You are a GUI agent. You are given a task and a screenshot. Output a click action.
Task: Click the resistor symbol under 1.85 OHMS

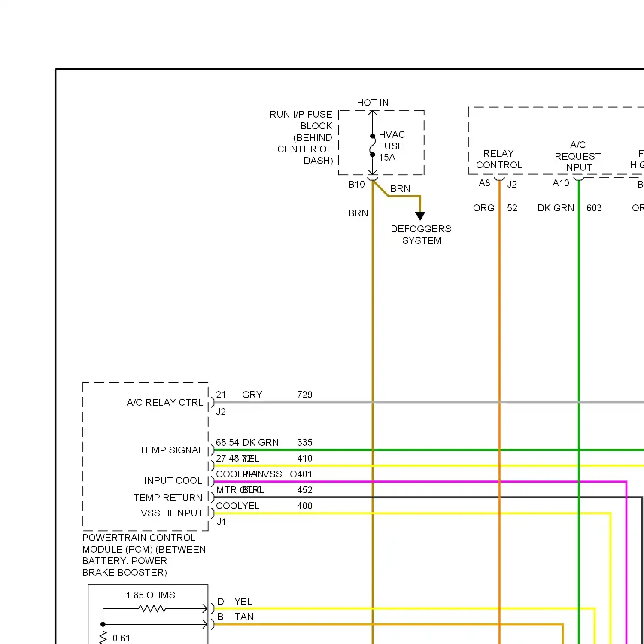point(152,608)
